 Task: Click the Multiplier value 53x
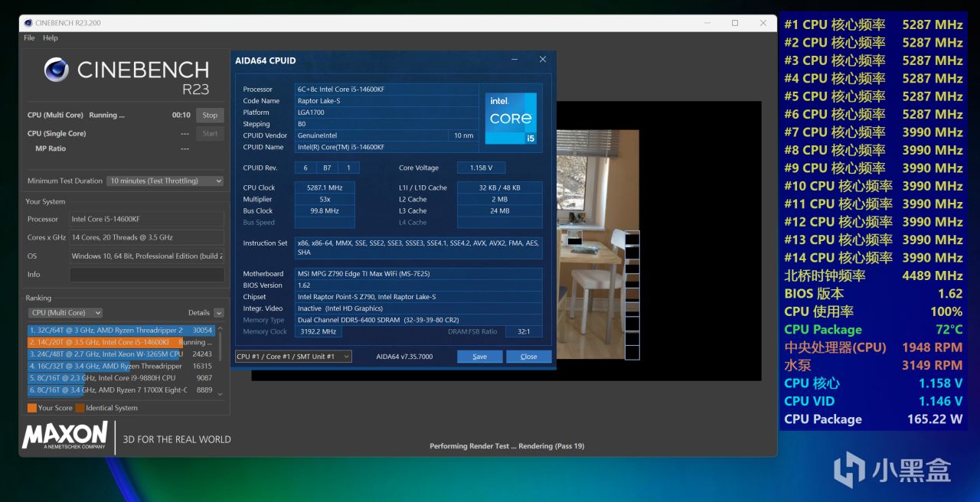[x=325, y=199]
